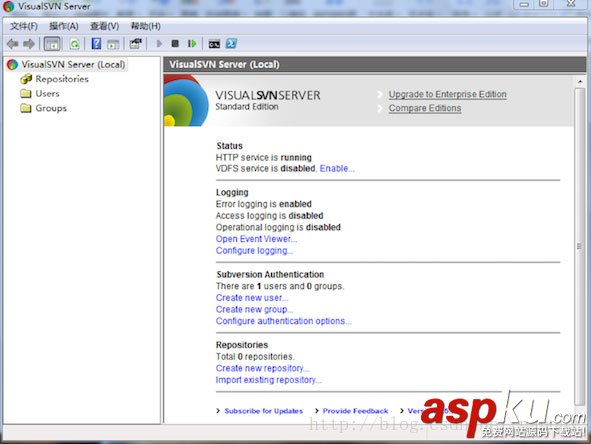Click Configure logging... link

tap(254, 251)
